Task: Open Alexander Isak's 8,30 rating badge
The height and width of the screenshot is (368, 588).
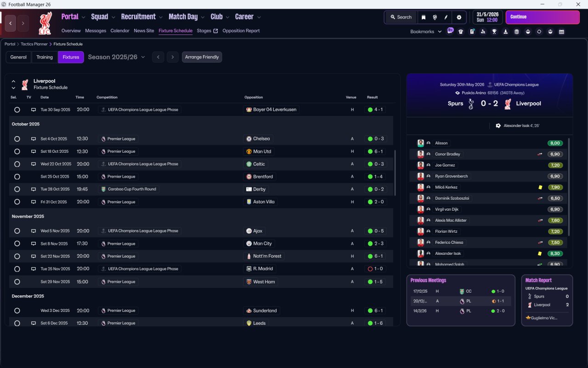Action: pos(555,253)
